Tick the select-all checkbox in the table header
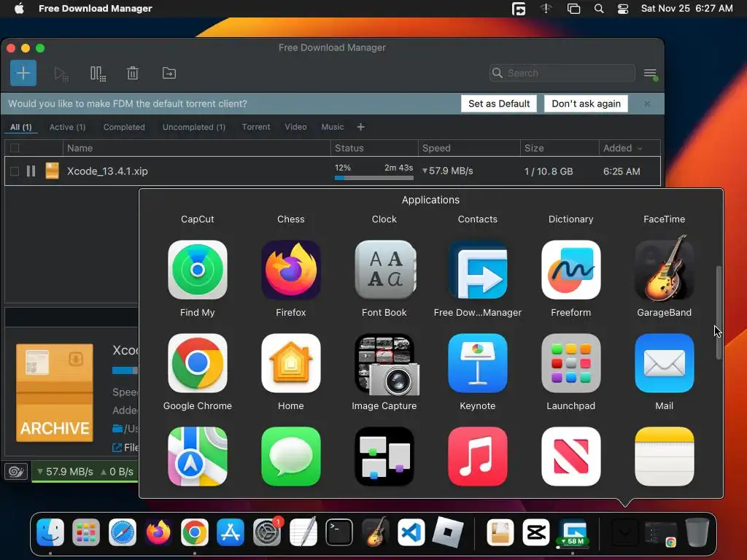 (15, 148)
